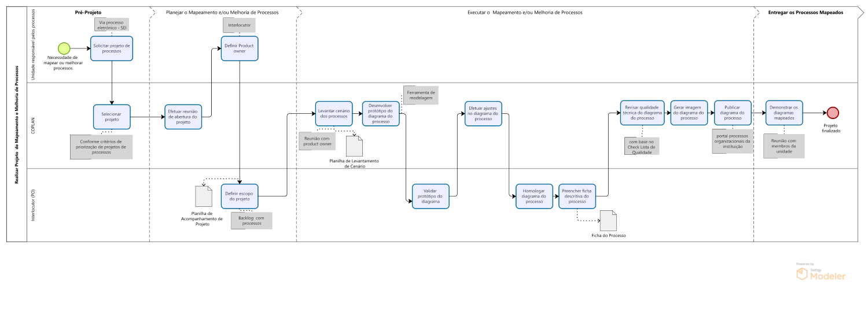Click the Conforme critérios de priorização annotation
The width and height of the screenshot is (868, 312).
pos(101,147)
